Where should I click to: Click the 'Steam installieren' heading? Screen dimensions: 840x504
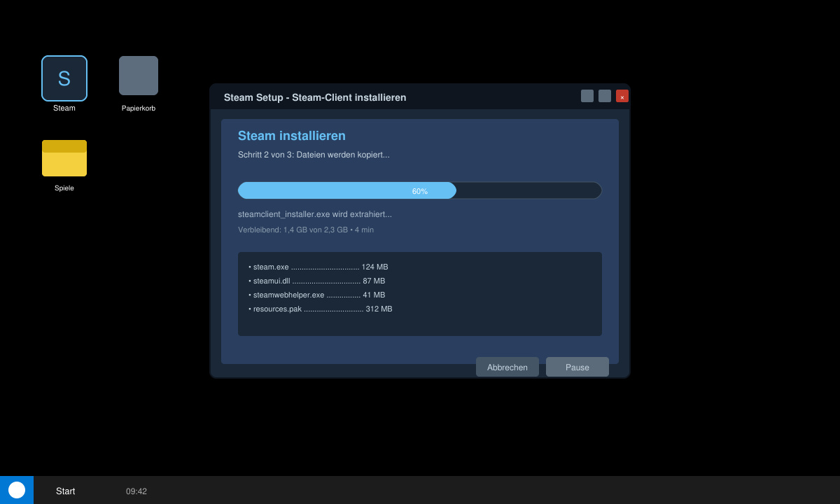(292, 136)
